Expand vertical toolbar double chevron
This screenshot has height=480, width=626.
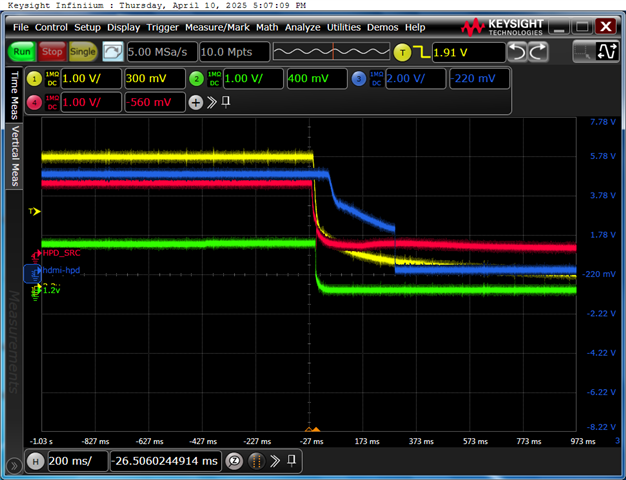click(212, 102)
